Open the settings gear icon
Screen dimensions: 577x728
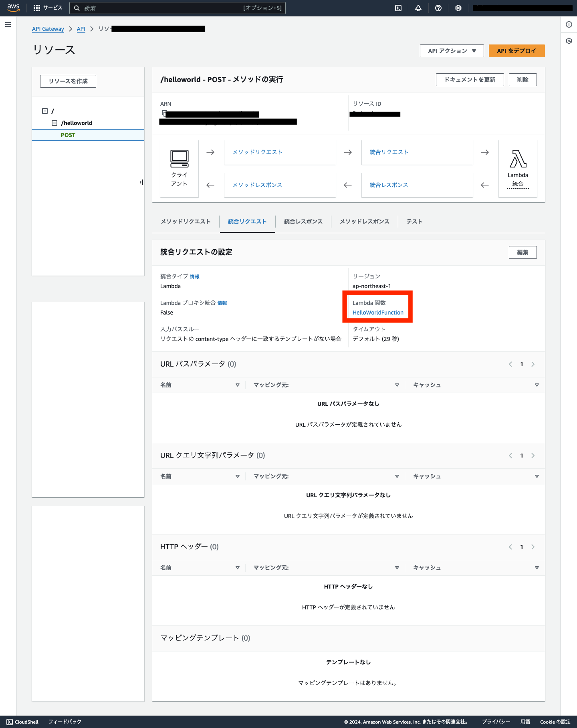458,8
